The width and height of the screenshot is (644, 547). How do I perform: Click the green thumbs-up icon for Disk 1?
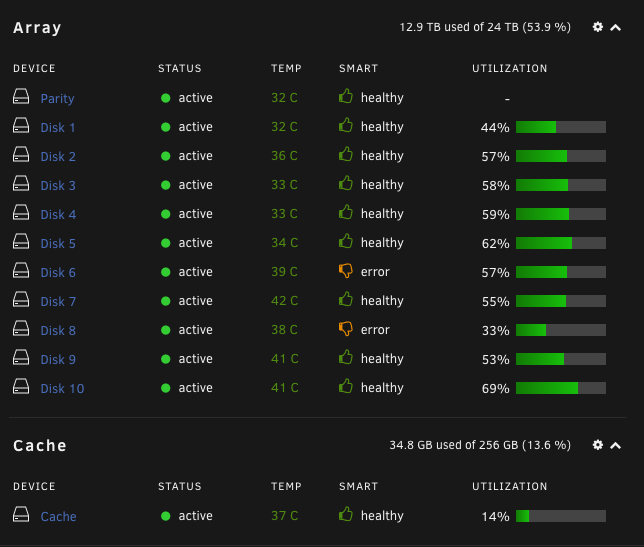(346, 125)
